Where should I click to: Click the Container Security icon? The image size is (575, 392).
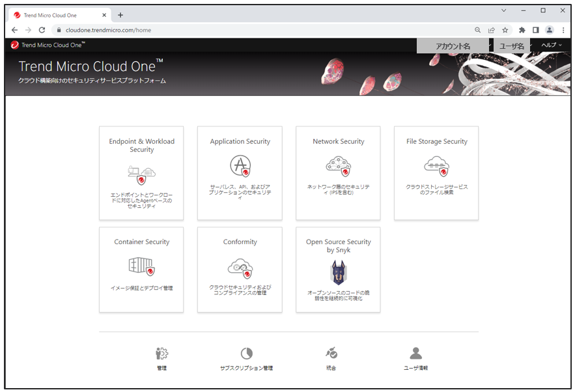click(141, 266)
